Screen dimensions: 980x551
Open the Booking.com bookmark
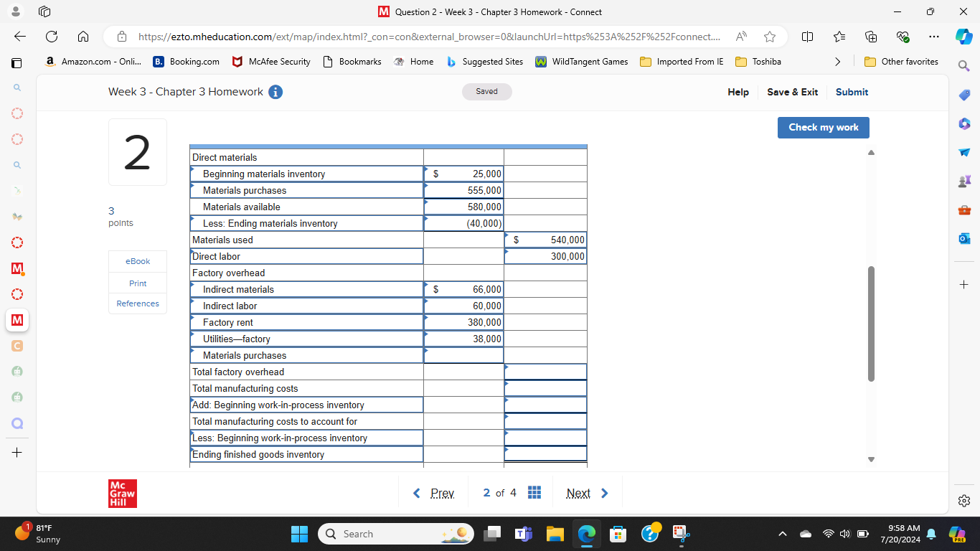click(x=187, y=62)
